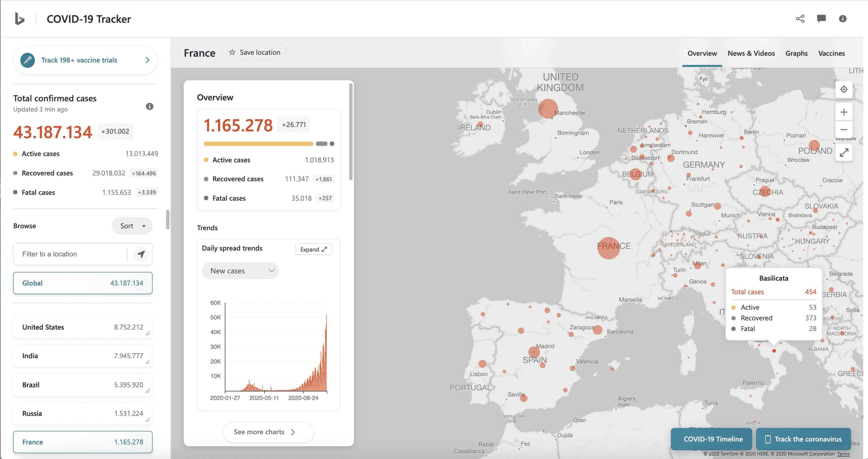Select United States in country list
The height and width of the screenshot is (459, 868).
point(83,327)
